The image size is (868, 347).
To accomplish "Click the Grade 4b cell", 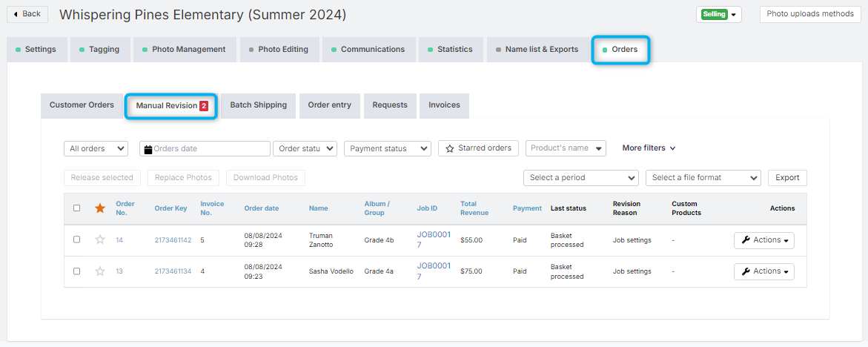I will click(x=380, y=240).
